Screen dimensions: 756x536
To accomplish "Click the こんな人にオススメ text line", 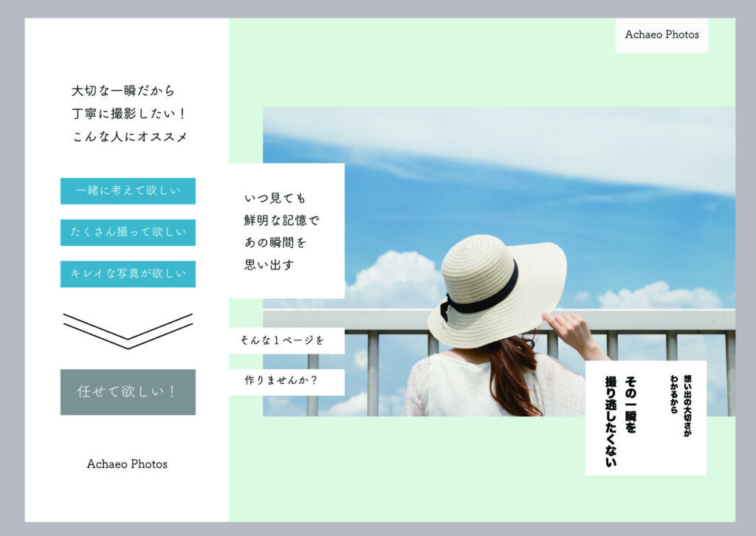I will [130, 137].
